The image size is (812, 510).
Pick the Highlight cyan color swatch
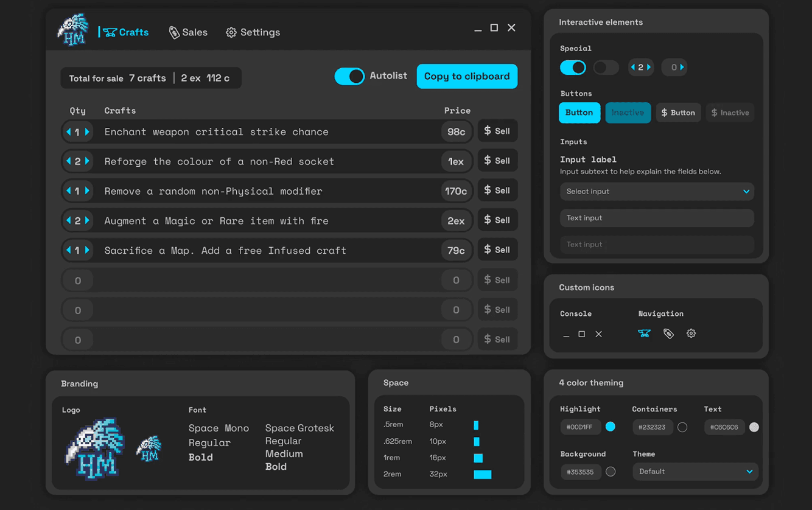click(x=611, y=427)
